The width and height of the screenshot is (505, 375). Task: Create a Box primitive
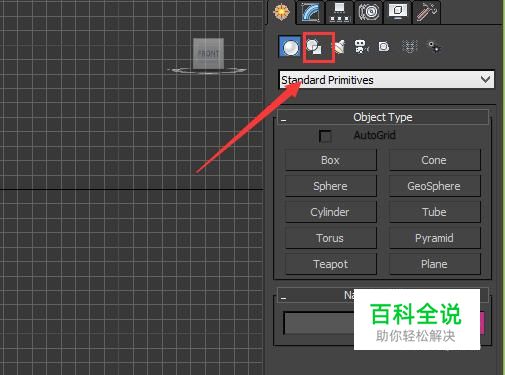coord(331,160)
